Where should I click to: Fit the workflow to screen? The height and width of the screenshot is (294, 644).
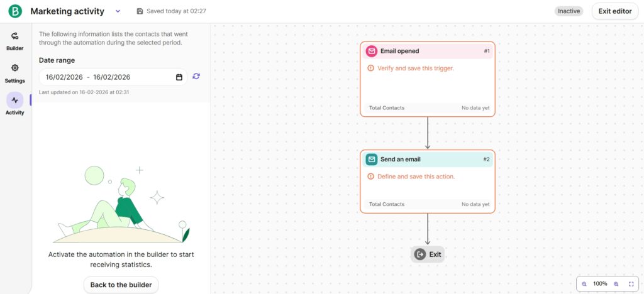[x=631, y=284]
